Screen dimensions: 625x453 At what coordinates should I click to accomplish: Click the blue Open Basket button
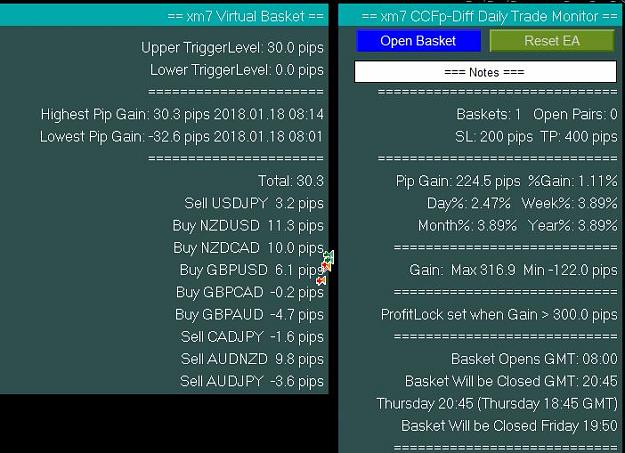(418, 41)
